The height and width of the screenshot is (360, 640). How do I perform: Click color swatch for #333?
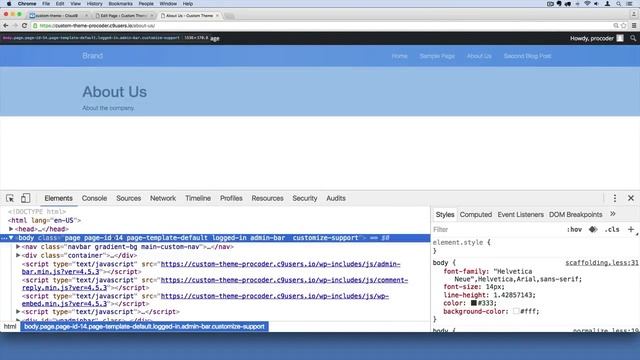(x=473, y=303)
